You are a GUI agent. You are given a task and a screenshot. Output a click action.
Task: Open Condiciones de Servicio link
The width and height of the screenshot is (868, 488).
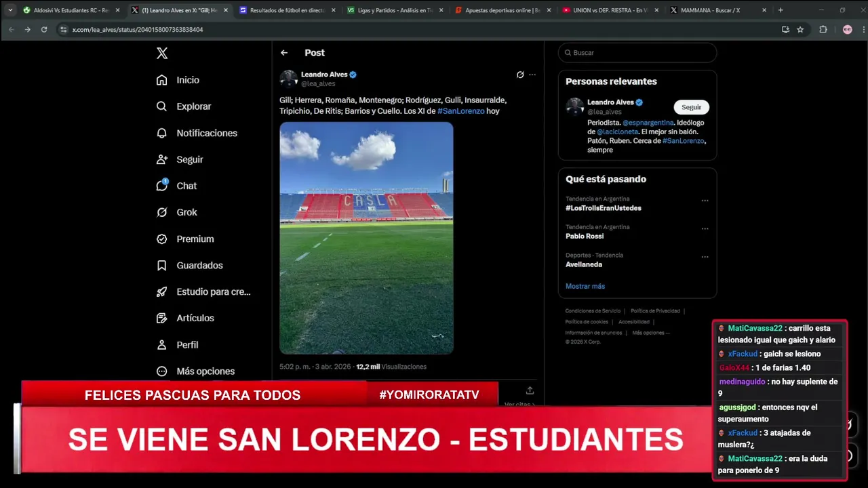point(593,311)
